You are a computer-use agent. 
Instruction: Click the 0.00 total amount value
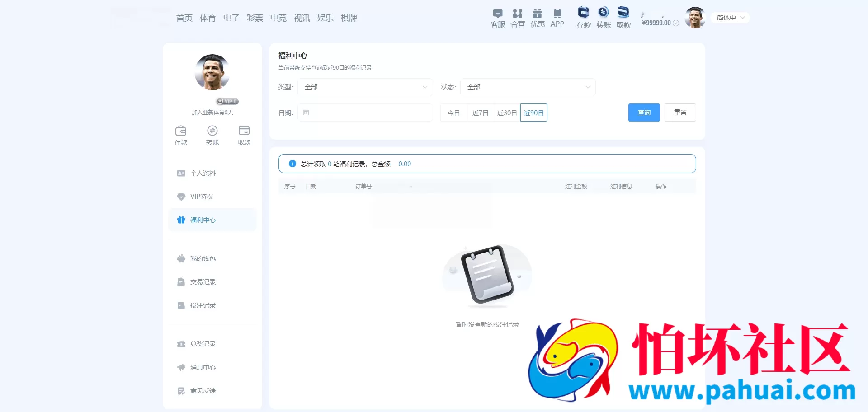pos(405,164)
